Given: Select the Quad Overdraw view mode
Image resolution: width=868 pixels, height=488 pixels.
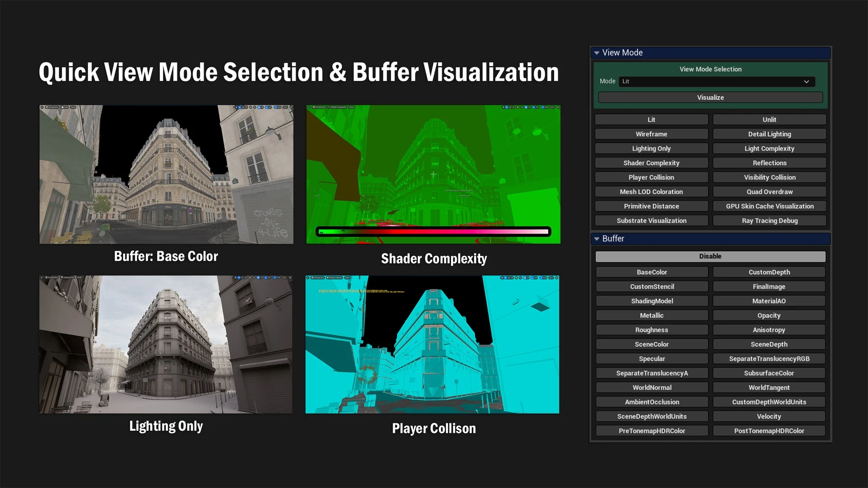Looking at the screenshot, I should click(769, 192).
